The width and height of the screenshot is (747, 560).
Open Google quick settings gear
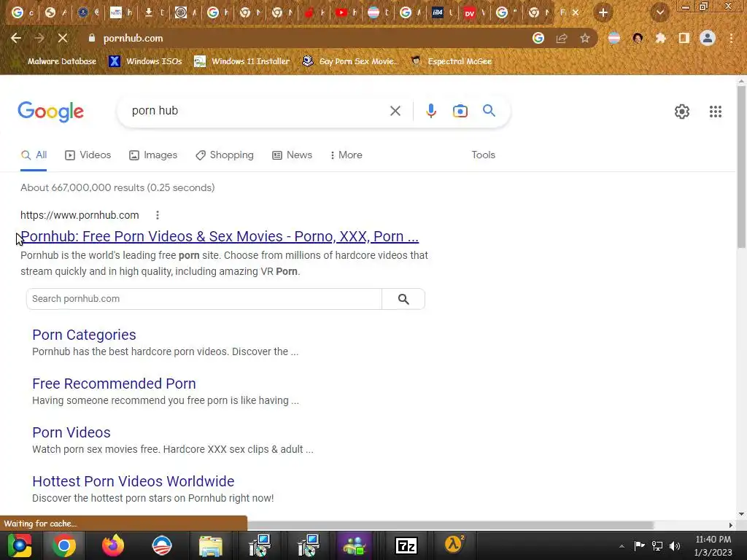pos(682,112)
